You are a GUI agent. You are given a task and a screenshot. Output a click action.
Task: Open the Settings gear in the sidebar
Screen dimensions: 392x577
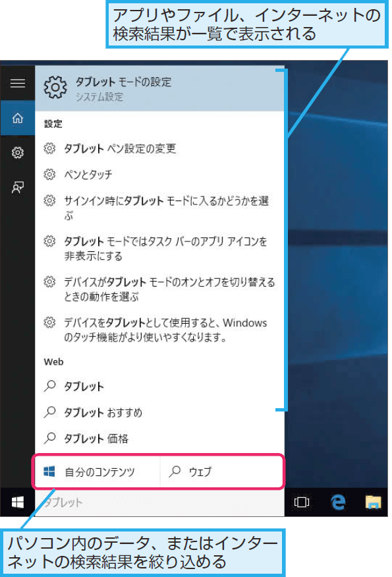coord(18,152)
